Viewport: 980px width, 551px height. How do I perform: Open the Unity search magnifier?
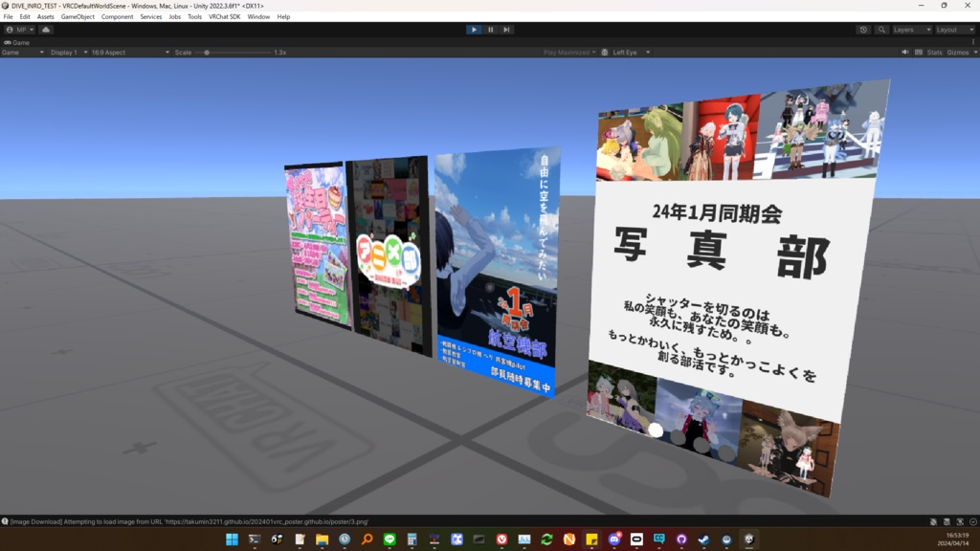[881, 30]
